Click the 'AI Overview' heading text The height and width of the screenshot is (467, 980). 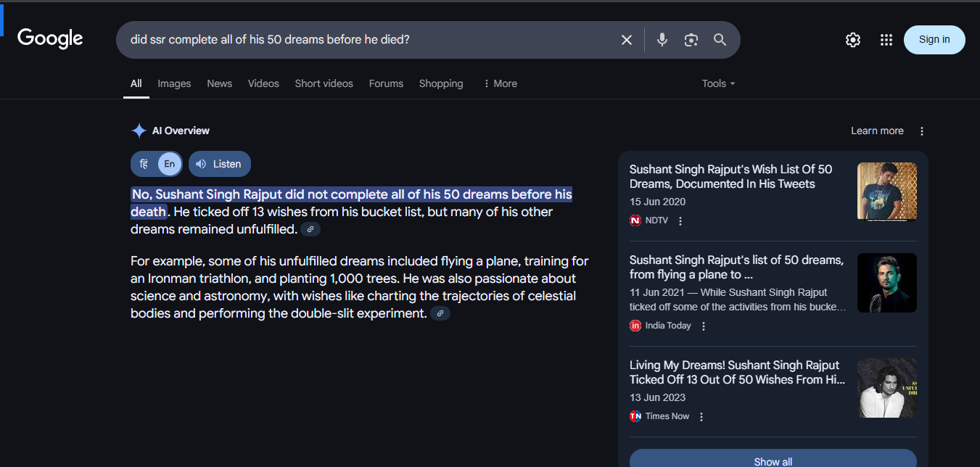(x=181, y=131)
